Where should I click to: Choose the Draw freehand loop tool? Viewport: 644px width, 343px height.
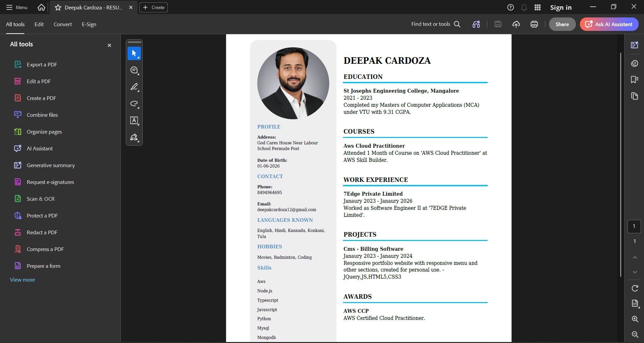coord(134,104)
